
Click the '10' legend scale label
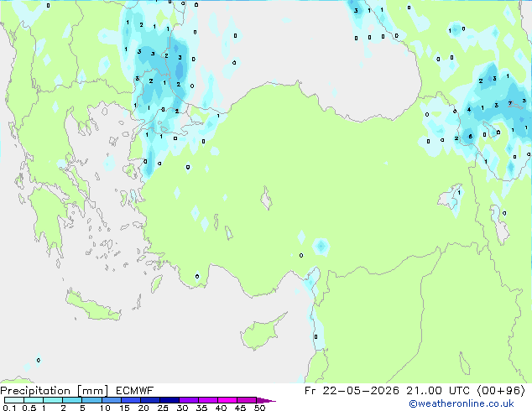pos(105,408)
